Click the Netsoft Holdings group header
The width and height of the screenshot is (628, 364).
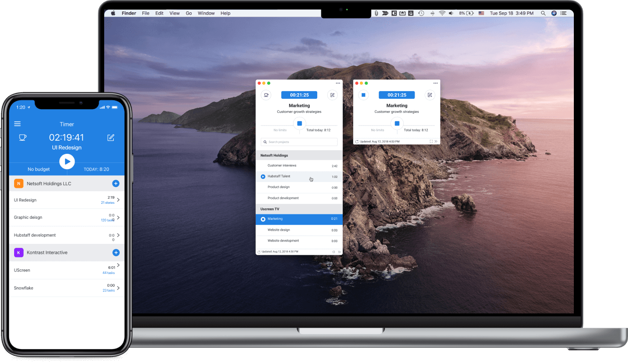pyautogui.click(x=299, y=155)
